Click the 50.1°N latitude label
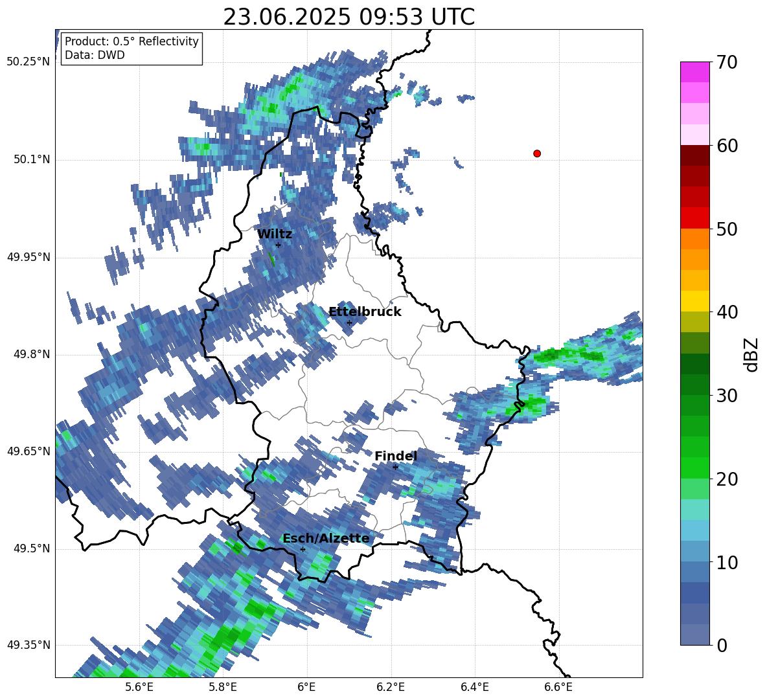The height and width of the screenshot is (700, 767). point(31,160)
